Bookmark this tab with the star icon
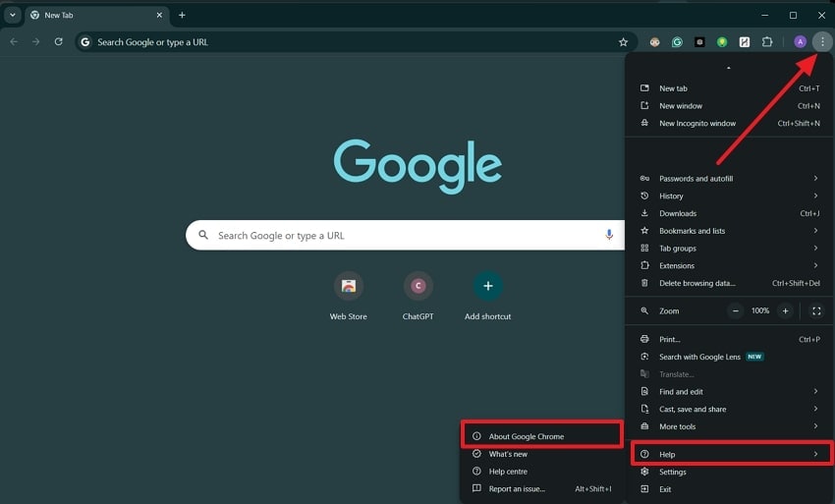 [x=623, y=42]
